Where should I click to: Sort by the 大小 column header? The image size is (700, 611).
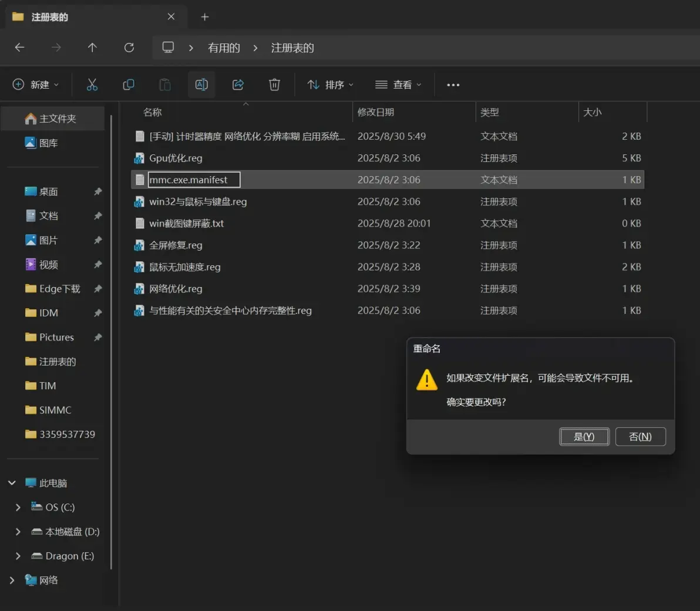(x=592, y=112)
